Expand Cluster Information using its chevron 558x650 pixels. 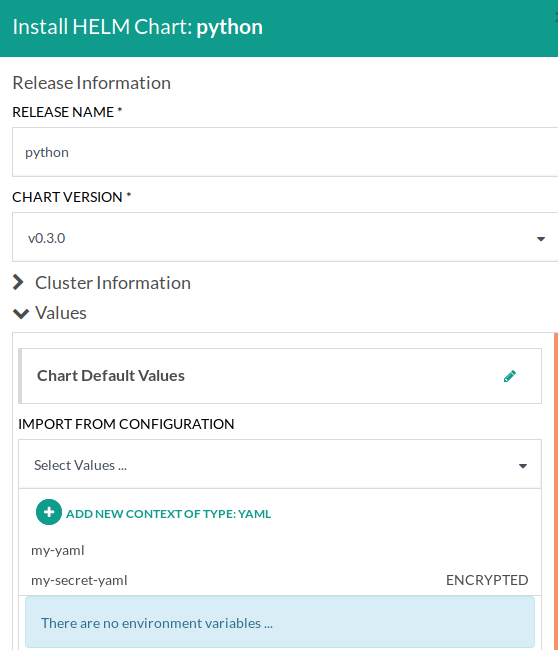pos(18,282)
